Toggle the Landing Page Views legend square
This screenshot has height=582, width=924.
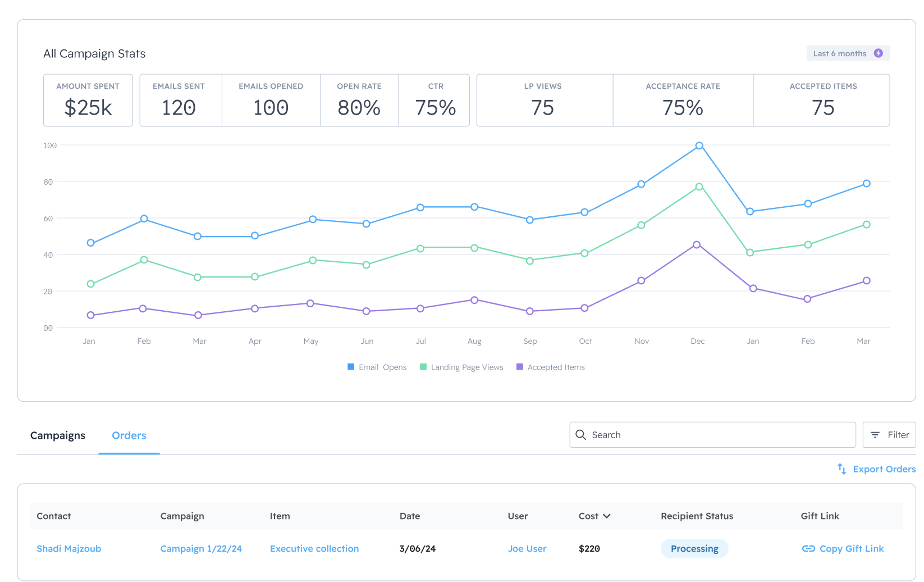(423, 367)
